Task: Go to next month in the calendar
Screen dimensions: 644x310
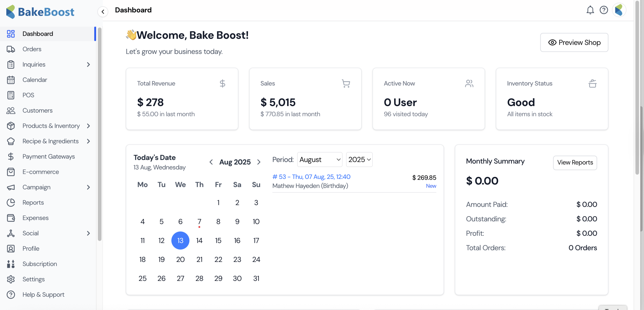Action: point(259,162)
